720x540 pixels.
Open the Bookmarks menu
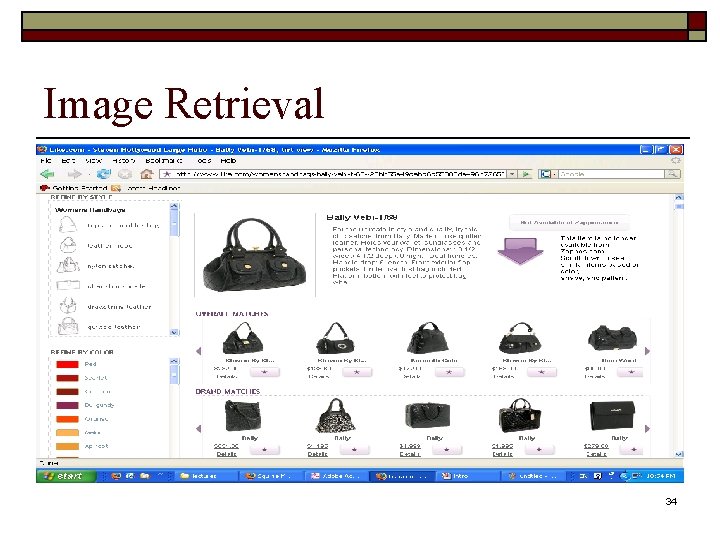pyautogui.click(x=164, y=161)
